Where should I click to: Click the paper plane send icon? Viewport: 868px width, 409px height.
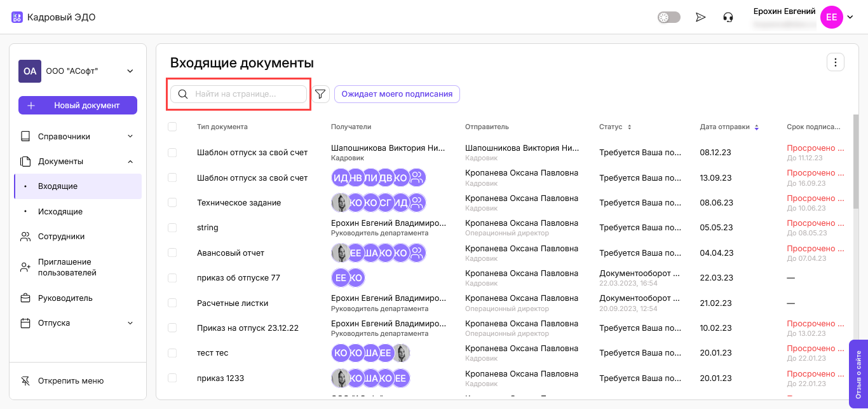coord(700,17)
